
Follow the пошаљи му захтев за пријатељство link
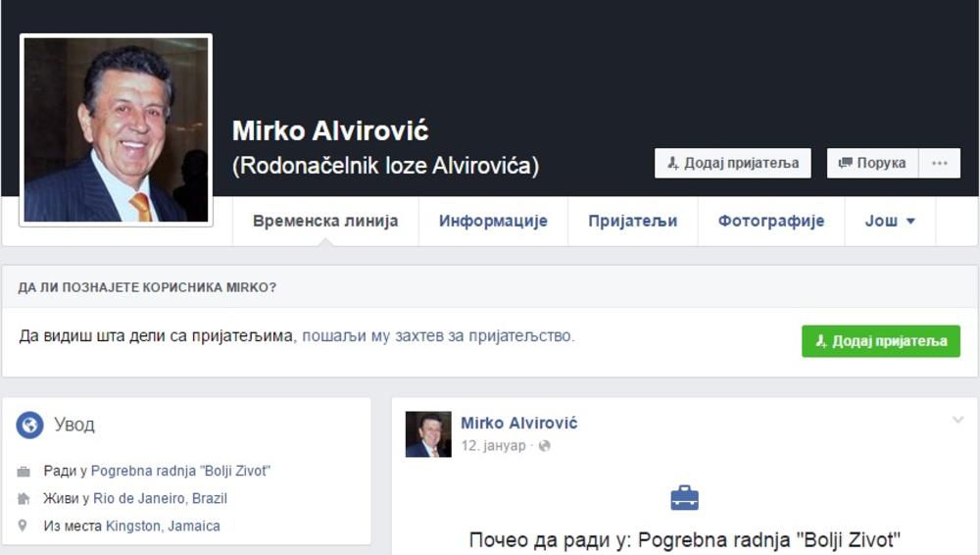[x=438, y=336]
